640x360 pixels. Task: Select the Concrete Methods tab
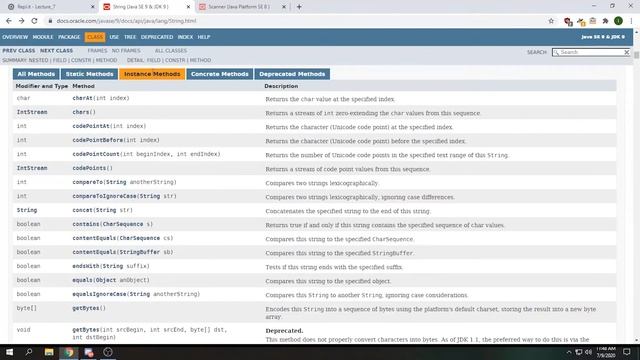pos(220,74)
